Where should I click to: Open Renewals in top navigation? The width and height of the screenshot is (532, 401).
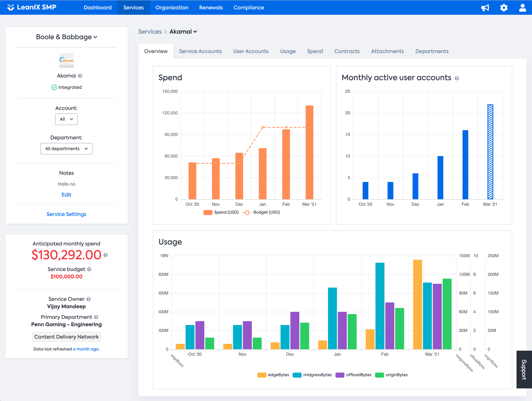pyautogui.click(x=211, y=8)
